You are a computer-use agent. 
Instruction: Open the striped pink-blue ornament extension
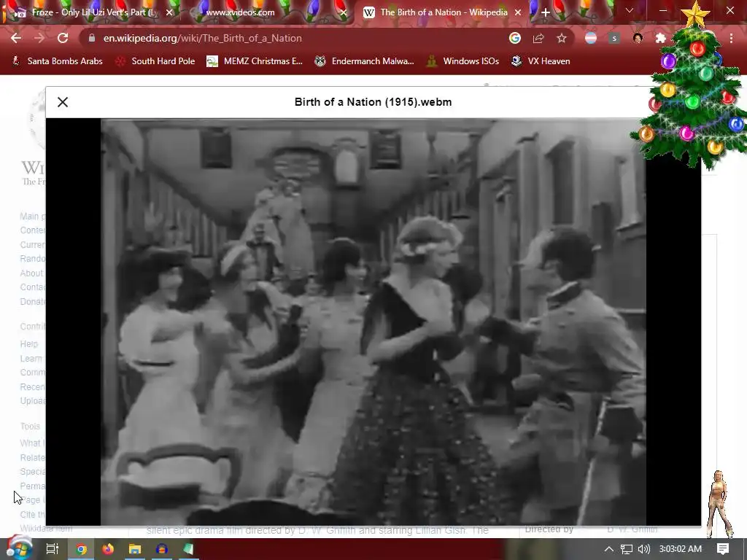pyautogui.click(x=591, y=38)
